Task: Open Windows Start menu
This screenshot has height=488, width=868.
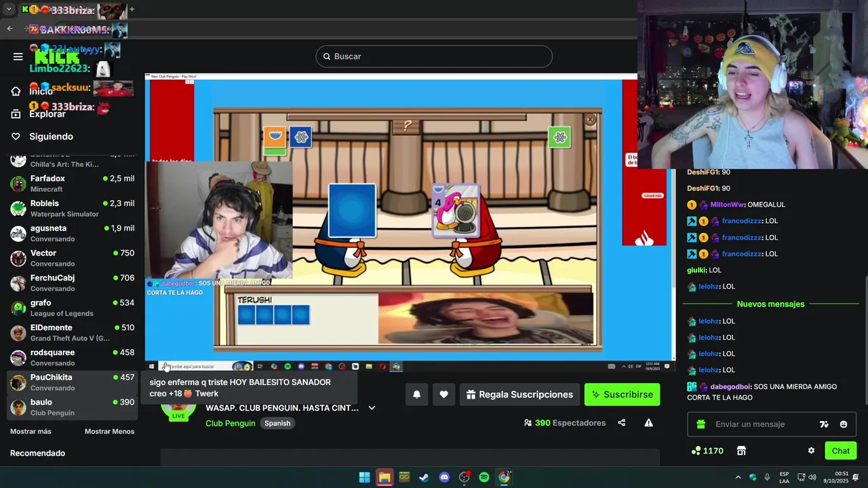Action: [x=364, y=477]
